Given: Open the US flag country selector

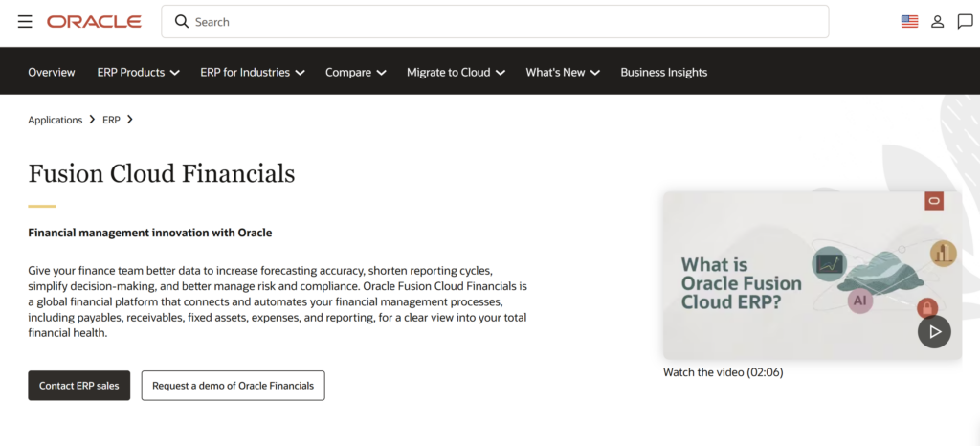Looking at the screenshot, I should [x=909, y=22].
